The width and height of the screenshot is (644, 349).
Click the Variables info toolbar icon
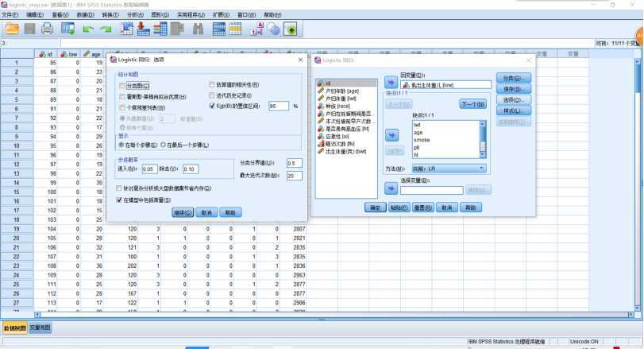pyautogui.click(x=160, y=29)
